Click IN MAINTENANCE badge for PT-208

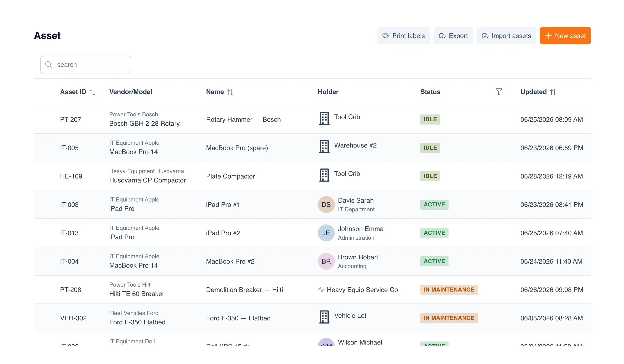(449, 289)
